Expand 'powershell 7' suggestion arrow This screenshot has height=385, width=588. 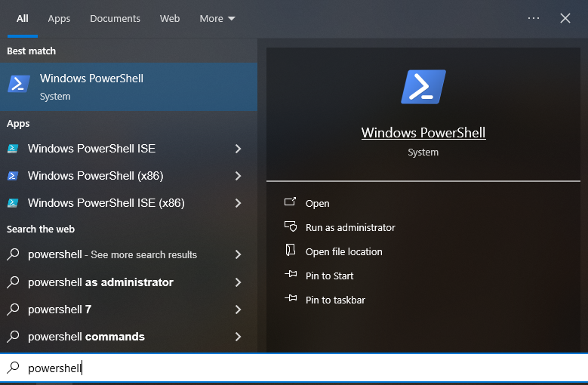click(x=238, y=310)
